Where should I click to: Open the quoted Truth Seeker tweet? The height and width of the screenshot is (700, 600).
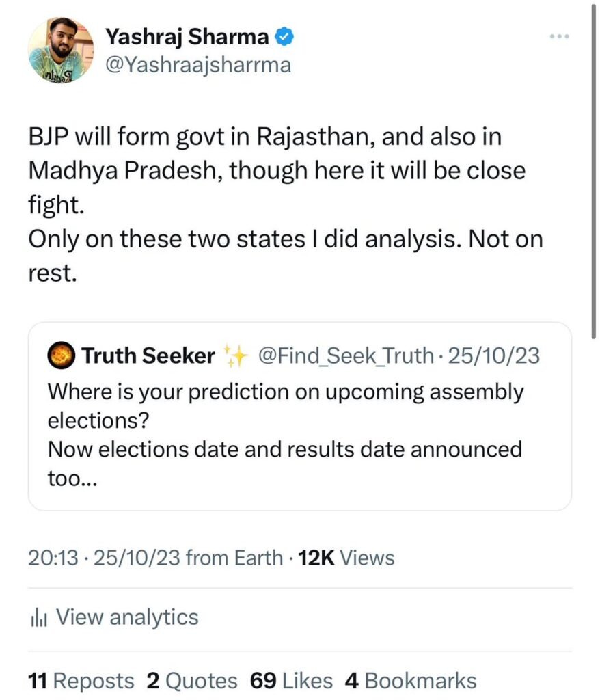click(300, 416)
